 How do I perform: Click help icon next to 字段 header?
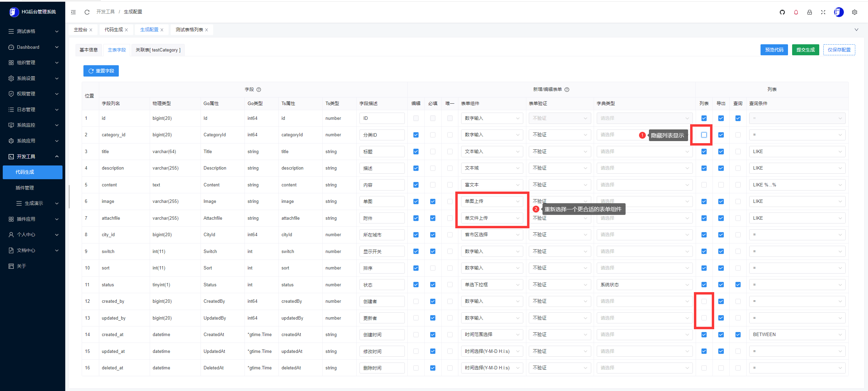[259, 90]
